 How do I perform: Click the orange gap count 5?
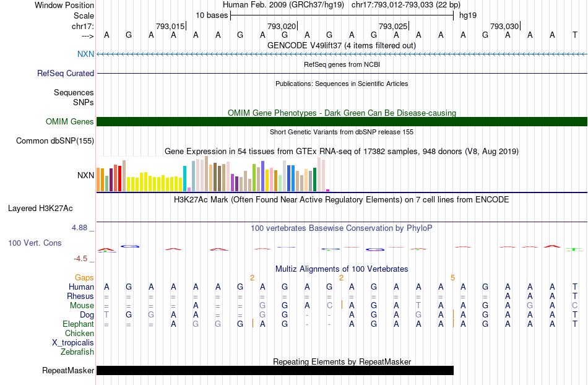pyautogui.click(x=452, y=278)
